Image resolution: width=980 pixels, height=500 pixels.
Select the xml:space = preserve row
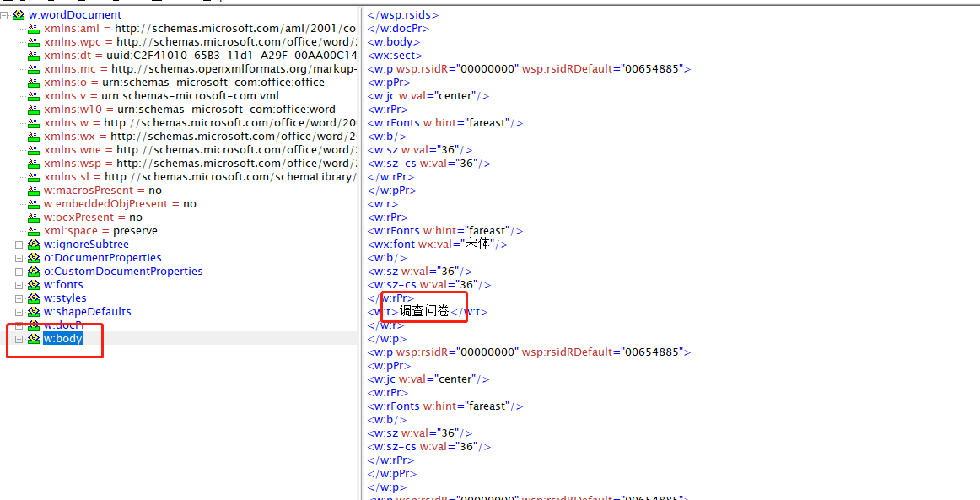[100, 231]
